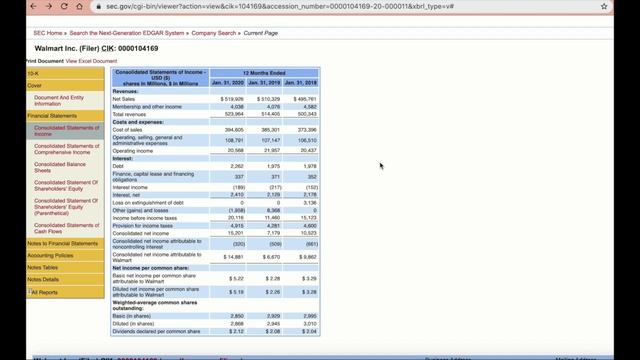
Task: Expand the Accounting Policies section
Action: coord(65,256)
